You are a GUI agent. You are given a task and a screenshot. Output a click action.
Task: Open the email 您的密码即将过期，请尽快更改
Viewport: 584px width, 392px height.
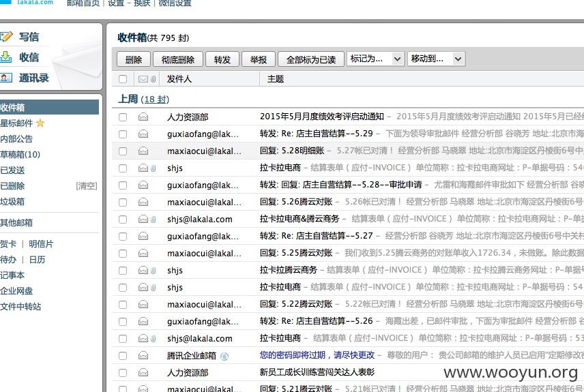tap(317, 355)
